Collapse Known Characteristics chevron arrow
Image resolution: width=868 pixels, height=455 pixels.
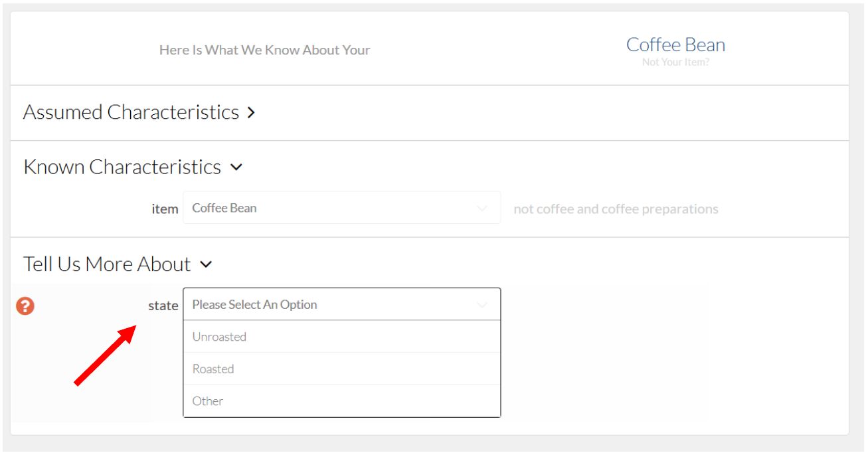236,167
